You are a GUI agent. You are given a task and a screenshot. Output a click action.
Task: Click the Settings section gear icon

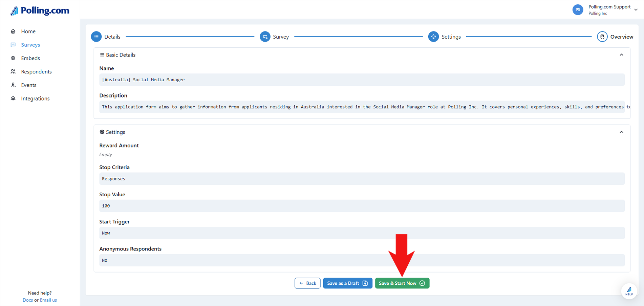point(102,132)
